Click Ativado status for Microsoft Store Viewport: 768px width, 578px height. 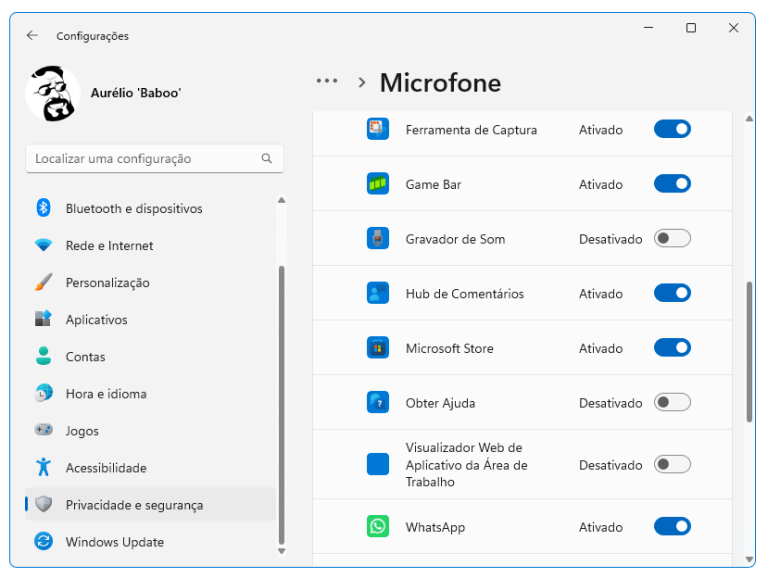(x=600, y=348)
